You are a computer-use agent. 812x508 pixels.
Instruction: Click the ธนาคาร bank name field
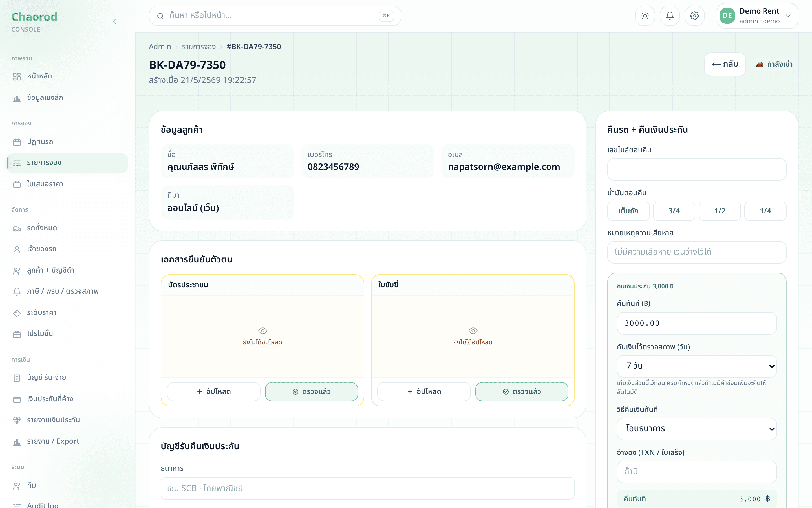coord(367,488)
